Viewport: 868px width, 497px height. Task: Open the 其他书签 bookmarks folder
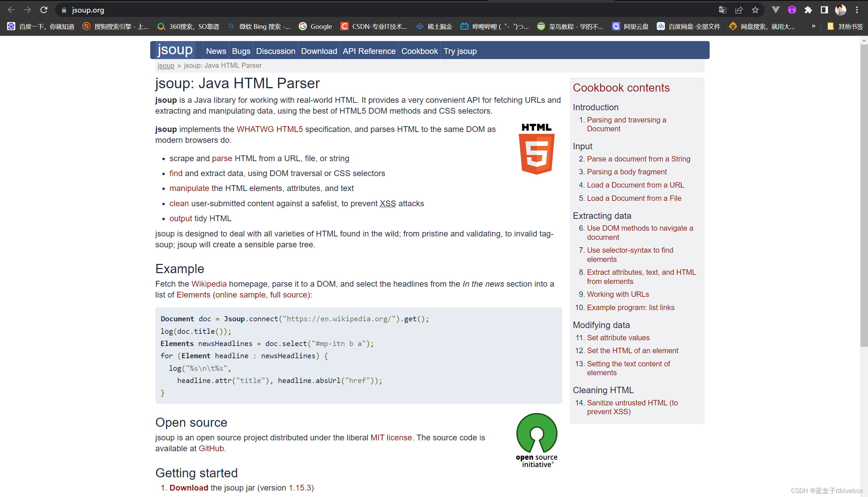pos(845,26)
